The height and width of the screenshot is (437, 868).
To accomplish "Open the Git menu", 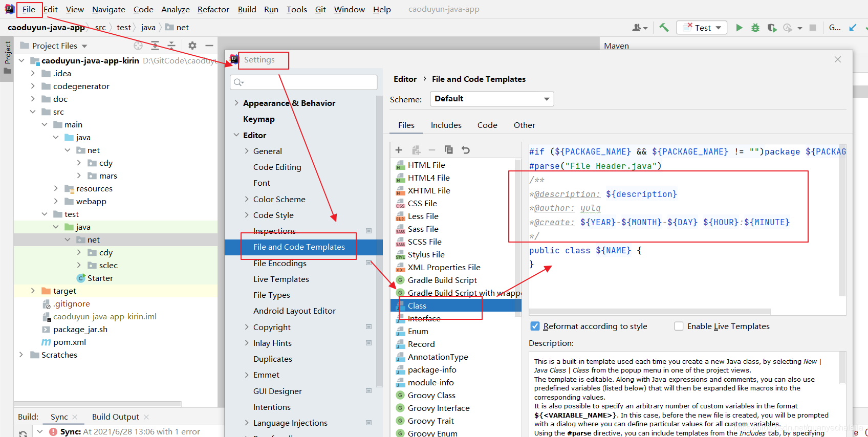I will [x=320, y=9].
